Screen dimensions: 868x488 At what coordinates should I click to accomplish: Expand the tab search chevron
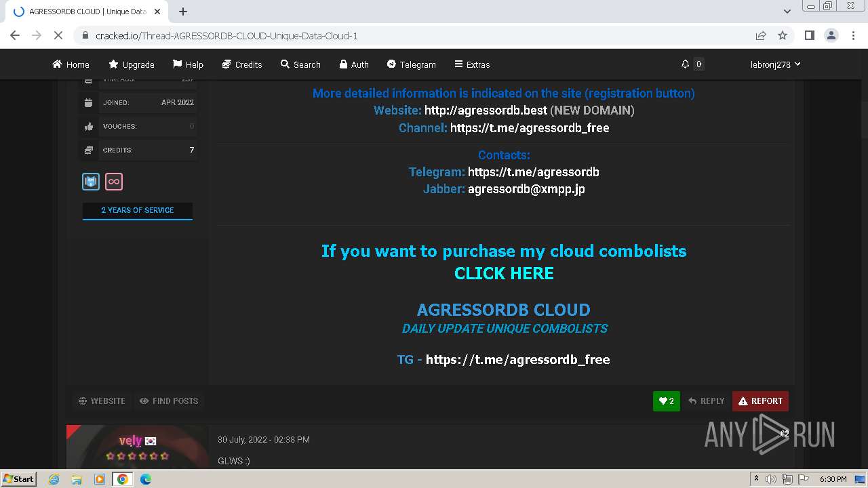coord(787,12)
